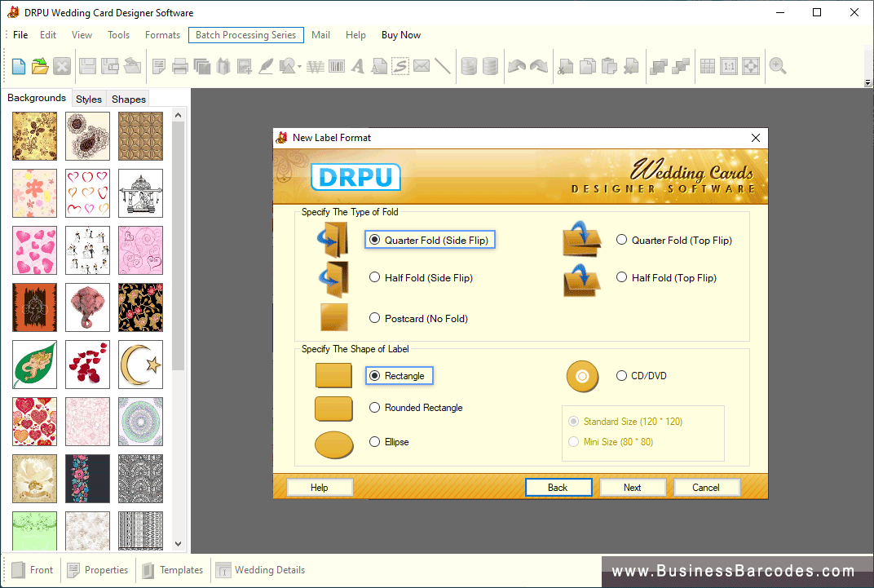Click the cut icon with scissors
The width and height of the screenshot is (874, 588).
click(566, 66)
